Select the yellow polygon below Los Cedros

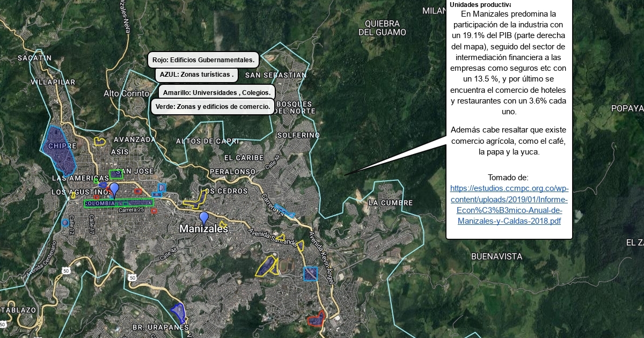point(195,201)
